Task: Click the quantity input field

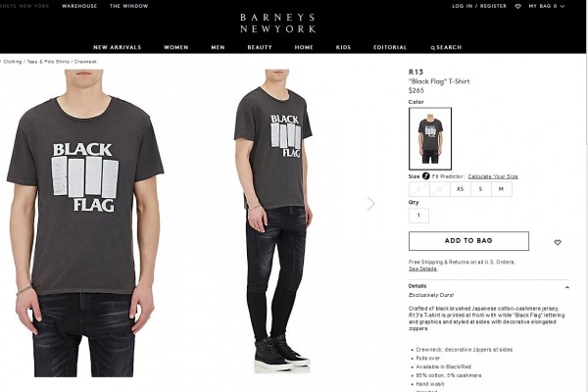Action: (418, 216)
